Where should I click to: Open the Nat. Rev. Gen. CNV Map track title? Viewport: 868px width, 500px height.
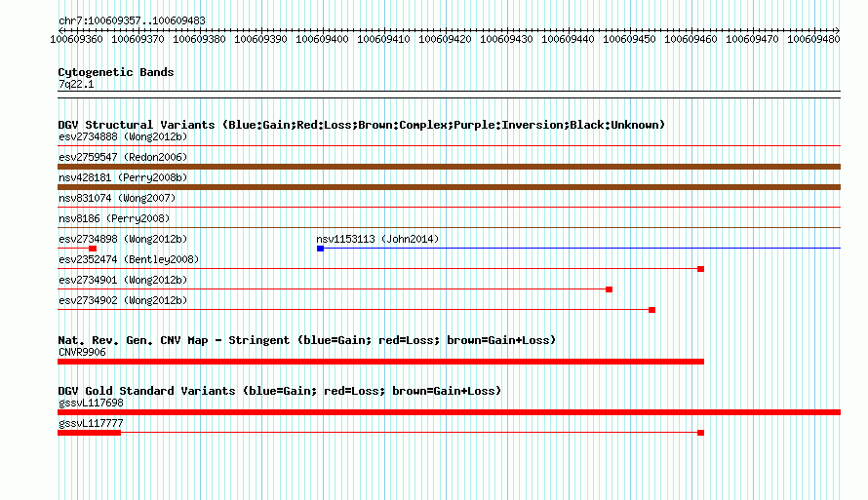[306, 340]
